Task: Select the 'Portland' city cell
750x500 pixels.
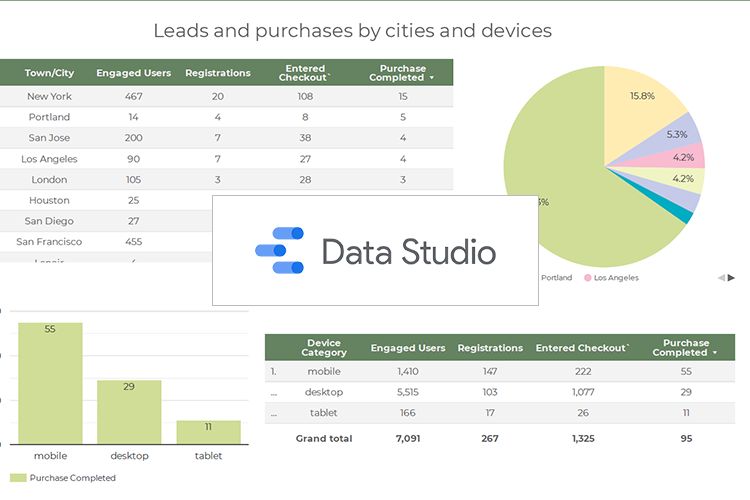Action: pos(49,117)
